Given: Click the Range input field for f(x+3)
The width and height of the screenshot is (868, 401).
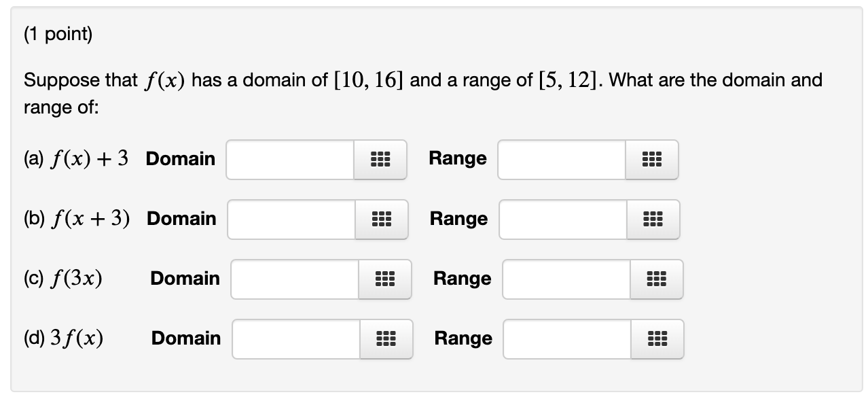Looking at the screenshot, I should (x=562, y=220).
